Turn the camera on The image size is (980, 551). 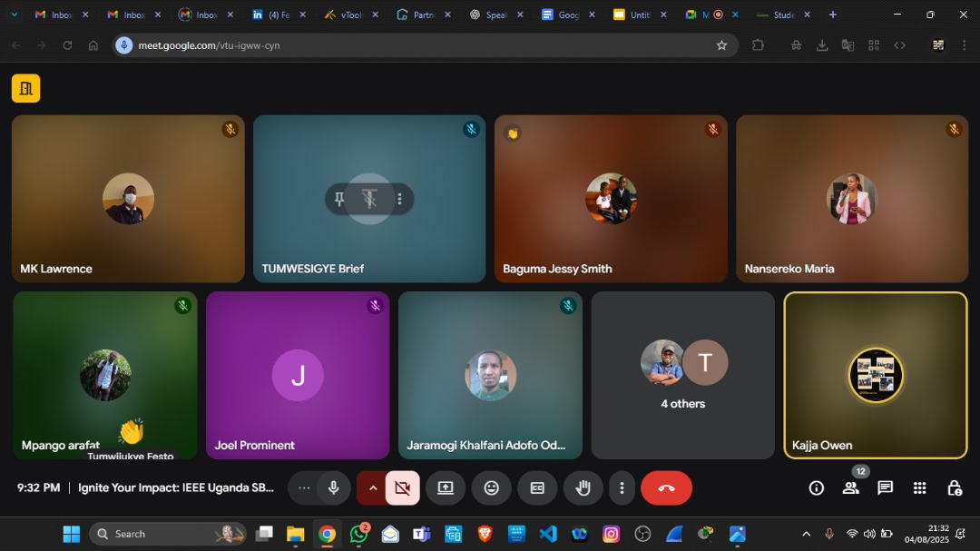[403, 488]
